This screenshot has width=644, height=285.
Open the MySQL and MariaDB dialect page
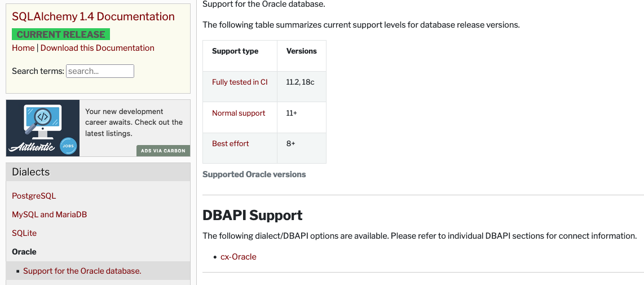pos(49,214)
